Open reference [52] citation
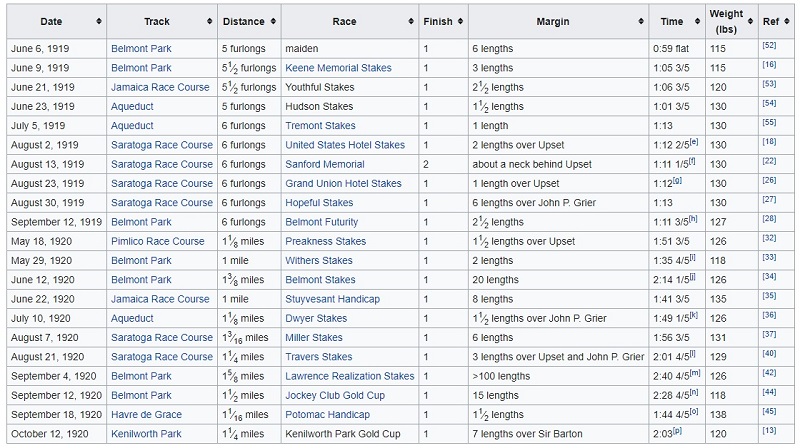Viewport: 800px width, 448px height. pos(769,45)
